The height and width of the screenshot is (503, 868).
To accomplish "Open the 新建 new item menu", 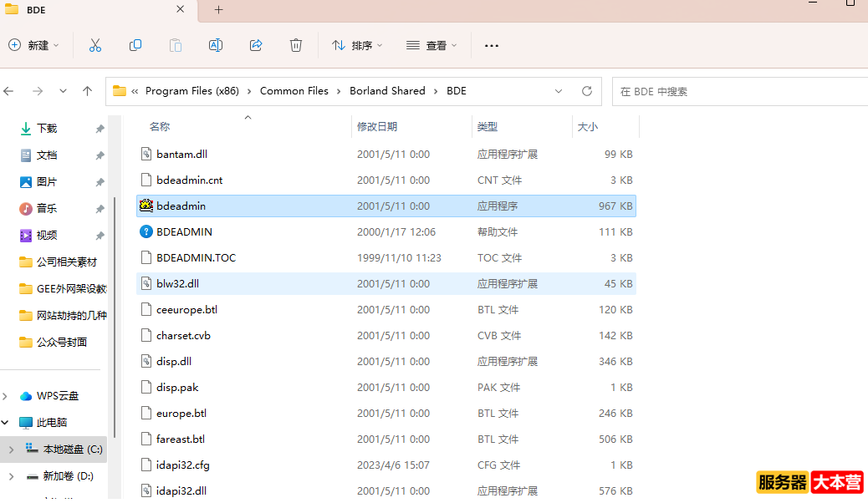I will [x=33, y=45].
